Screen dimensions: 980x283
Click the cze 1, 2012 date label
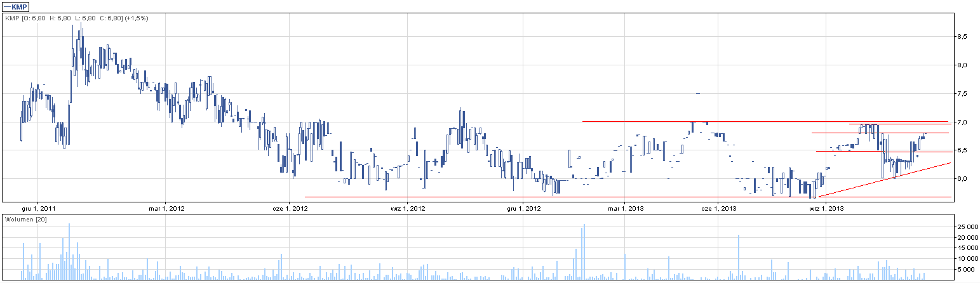tap(290, 207)
